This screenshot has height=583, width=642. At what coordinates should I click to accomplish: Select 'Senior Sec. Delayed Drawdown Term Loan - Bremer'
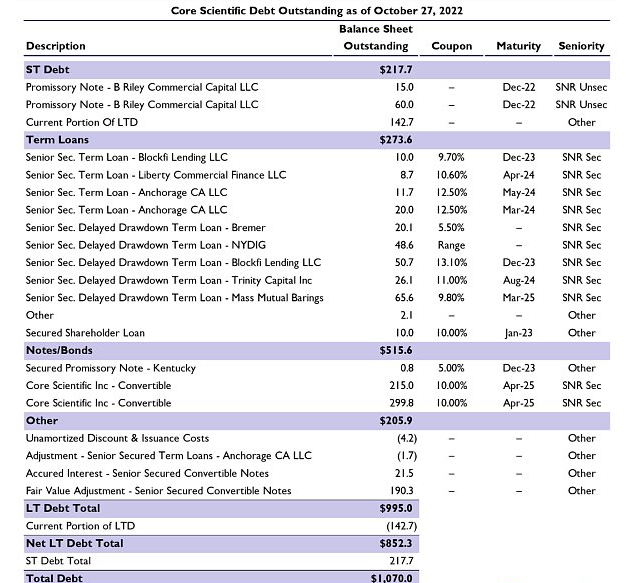(x=145, y=228)
